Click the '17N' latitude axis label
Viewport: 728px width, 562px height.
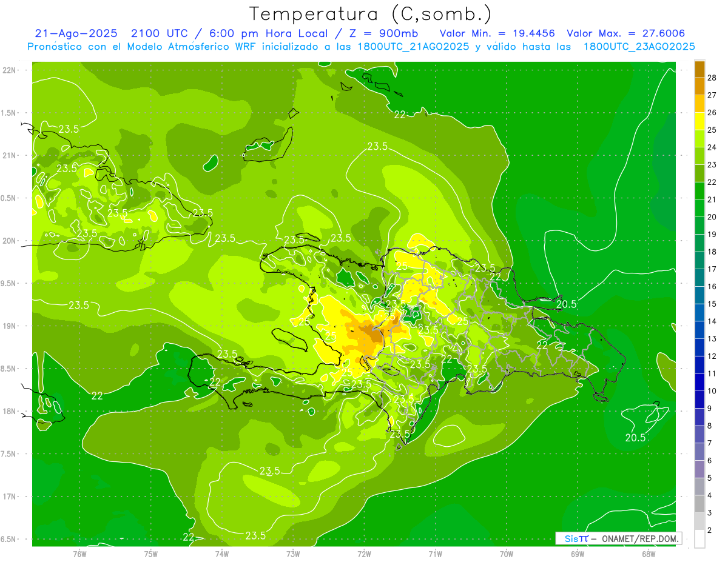[x=9, y=497]
